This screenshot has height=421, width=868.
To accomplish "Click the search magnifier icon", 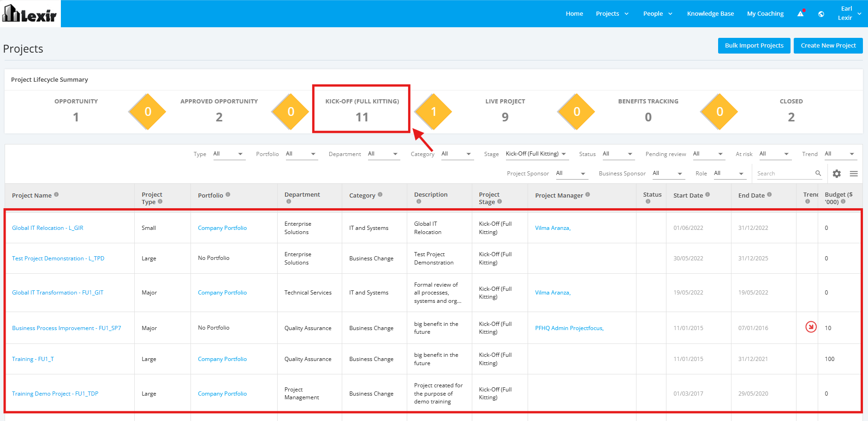I will (818, 173).
